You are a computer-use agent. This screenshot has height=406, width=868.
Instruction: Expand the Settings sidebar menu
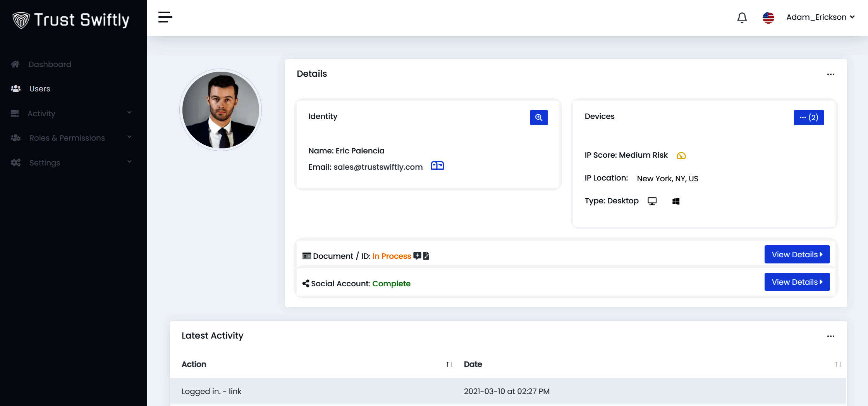point(72,163)
